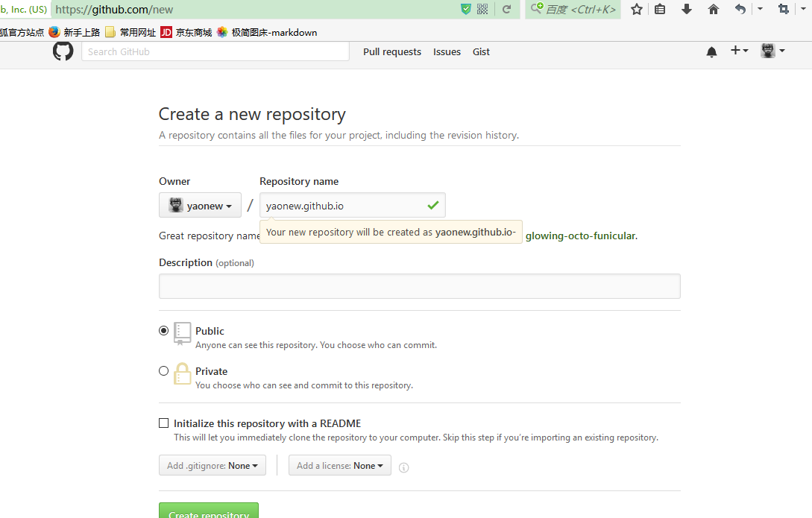The width and height of the screenshot is (812, 518).
Task: Go to Issues in the header
Action: pyautogui.click(x=447, y=52)
